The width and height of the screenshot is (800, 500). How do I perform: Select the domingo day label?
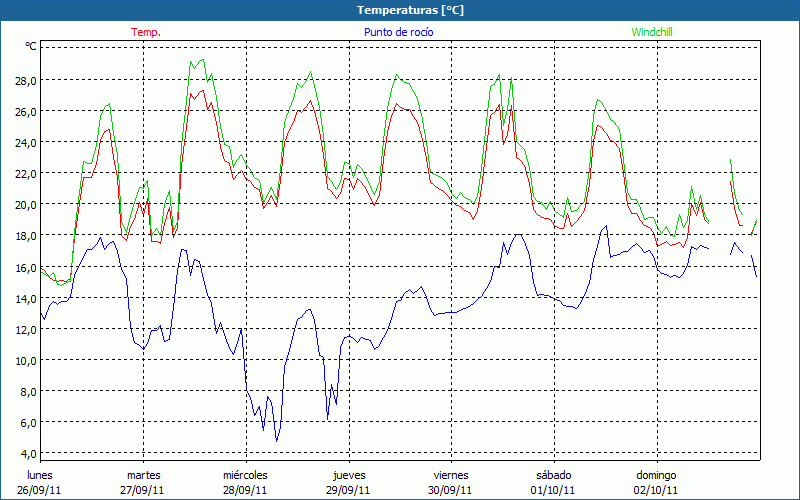(x=657, y=475)
